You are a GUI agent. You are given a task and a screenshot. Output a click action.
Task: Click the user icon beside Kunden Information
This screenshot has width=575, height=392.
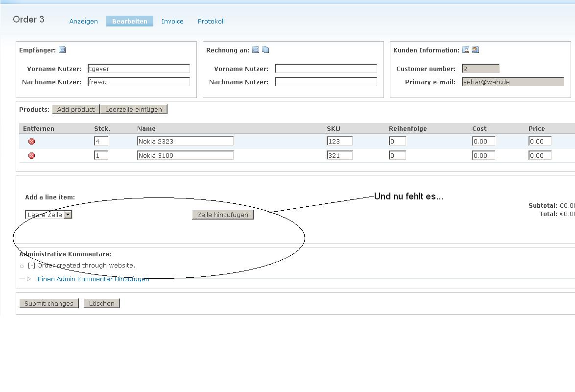tap(476, 49)
